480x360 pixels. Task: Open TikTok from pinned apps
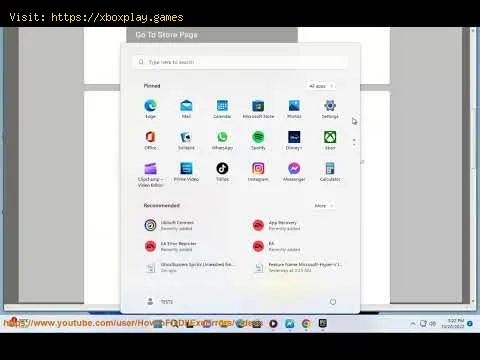pos(222,172)
